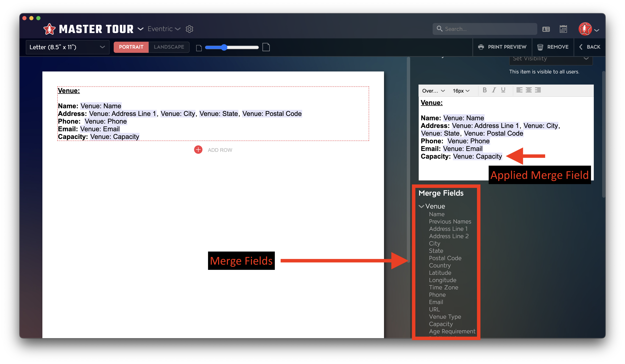Viewport: 625px width, 364px height.
Task: Insert the URL merge field
Action: tap(434, 309)
